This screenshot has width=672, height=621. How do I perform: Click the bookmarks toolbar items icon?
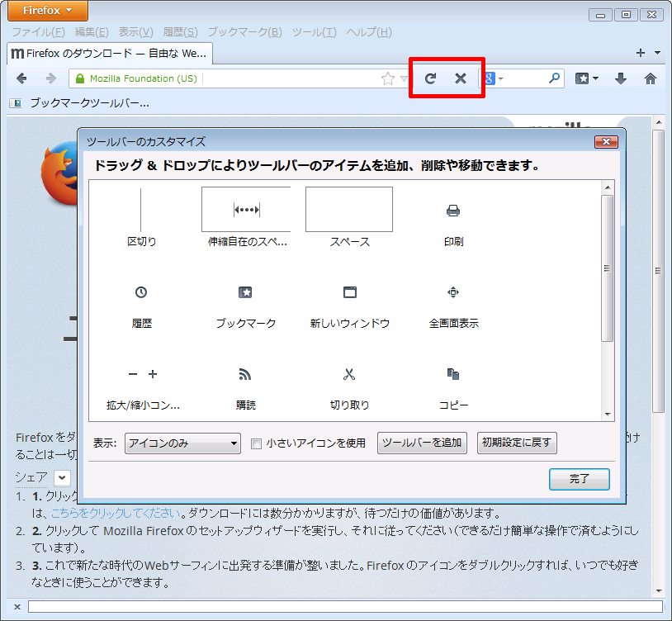16,103
